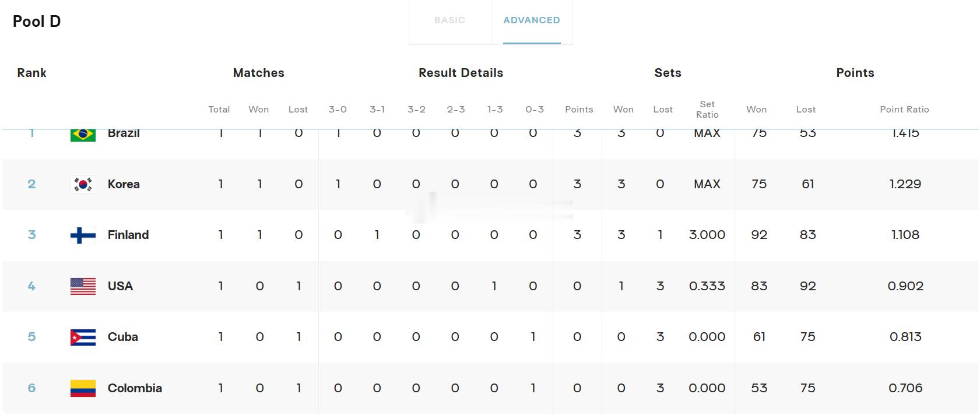Click the Cuba flag icon
This screenshot has height=415, width=980.
(x=83, y=337)
